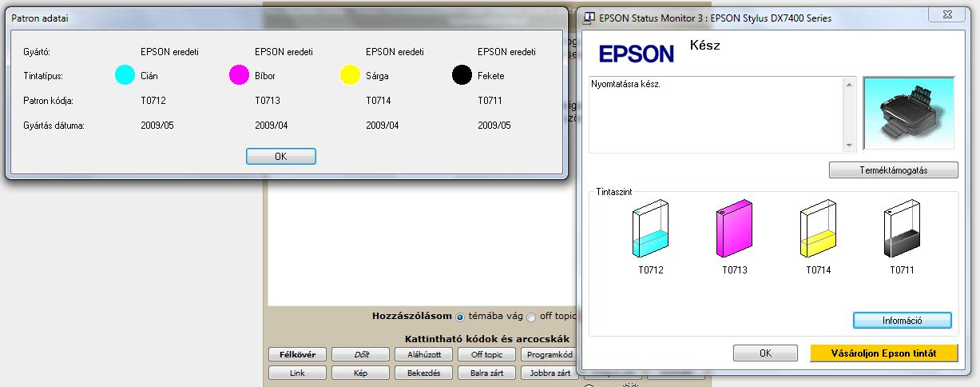This screenshot has height=387, width=980.
Task: Click the Kész status heading
Action: tap(704, 46)
